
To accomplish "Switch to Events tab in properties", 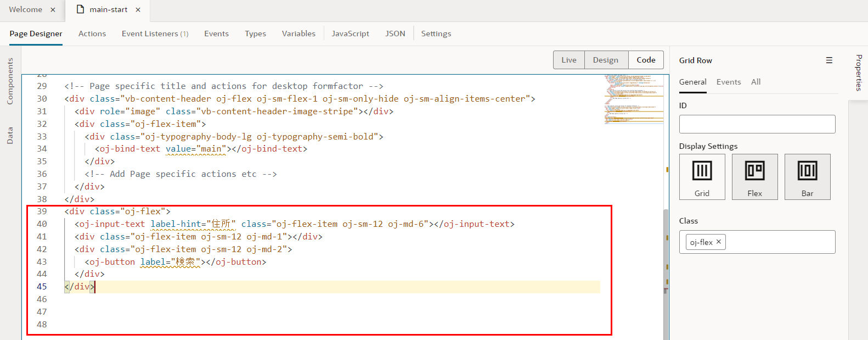I will pyautogui.click(x=728, y=82).
